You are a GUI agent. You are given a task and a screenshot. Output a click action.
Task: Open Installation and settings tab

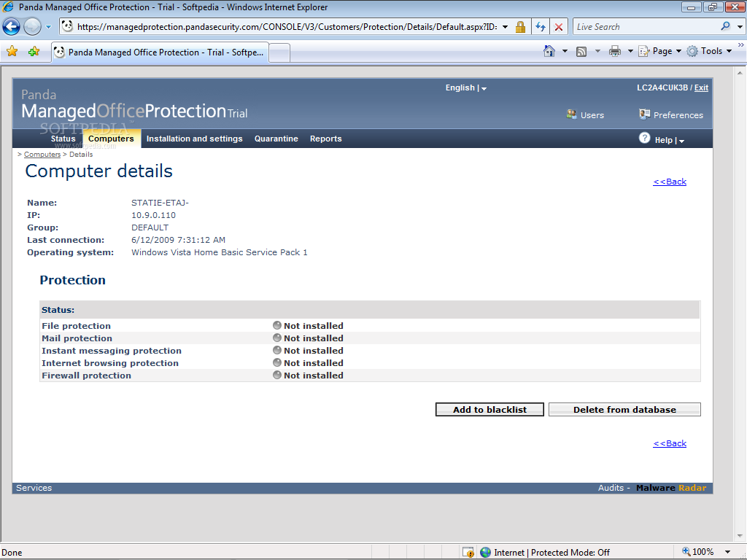(x=194, y=139)
